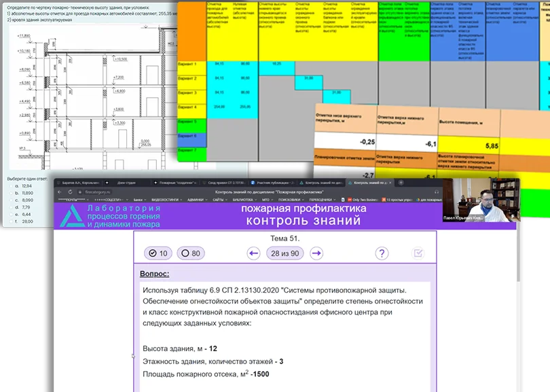This screenshot has width=550, height=392.
Task: Expand the САЙТЫ bookmarks folder
Action: pos(219,200)
